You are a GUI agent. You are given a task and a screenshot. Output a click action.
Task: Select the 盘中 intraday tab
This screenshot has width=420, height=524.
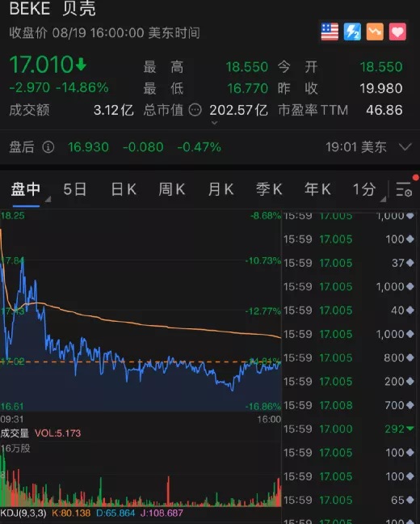26,189
